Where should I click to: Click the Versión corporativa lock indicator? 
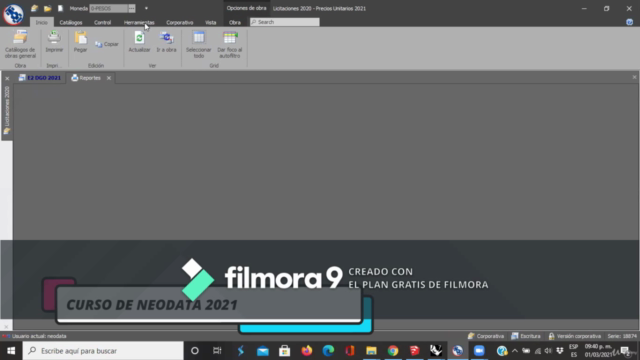coord(574,336)
